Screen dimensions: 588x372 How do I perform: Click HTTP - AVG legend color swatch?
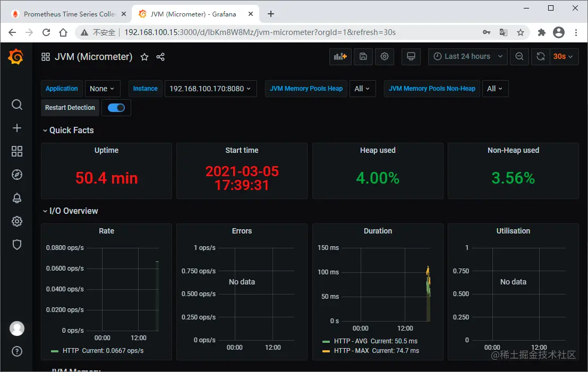pyautogui.click(x=326, y=341)
